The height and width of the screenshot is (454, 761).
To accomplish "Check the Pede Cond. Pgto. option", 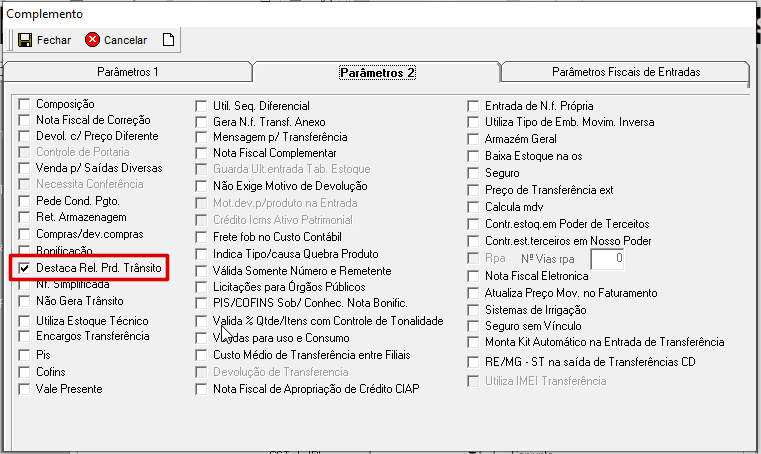I will tap(24, 201).
